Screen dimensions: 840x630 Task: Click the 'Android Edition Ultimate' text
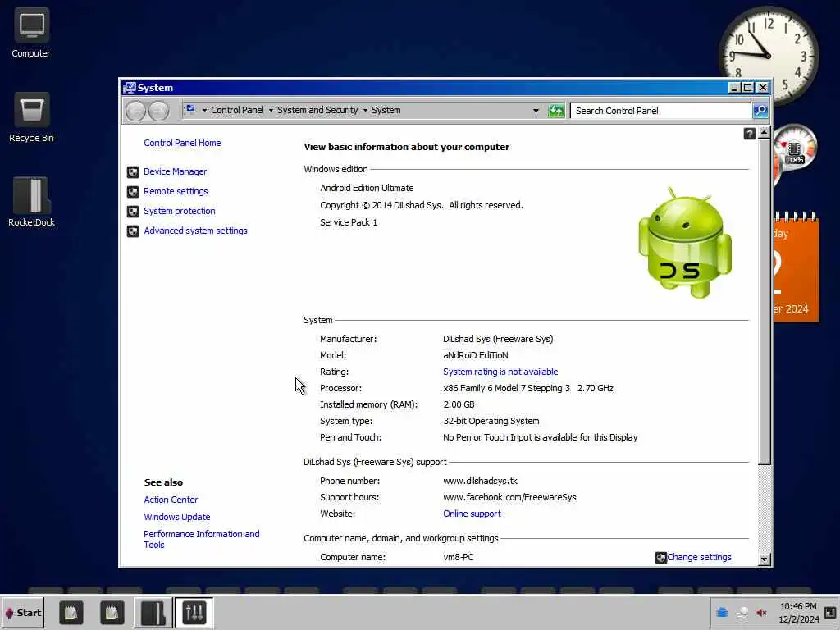(x=367, y=188)
